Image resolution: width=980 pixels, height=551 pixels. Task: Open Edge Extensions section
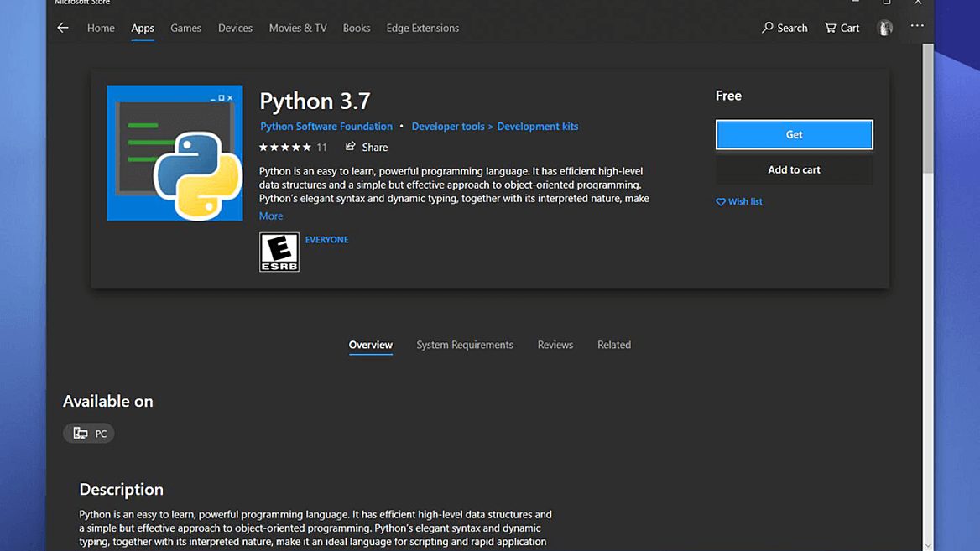(x=423, y=29)
